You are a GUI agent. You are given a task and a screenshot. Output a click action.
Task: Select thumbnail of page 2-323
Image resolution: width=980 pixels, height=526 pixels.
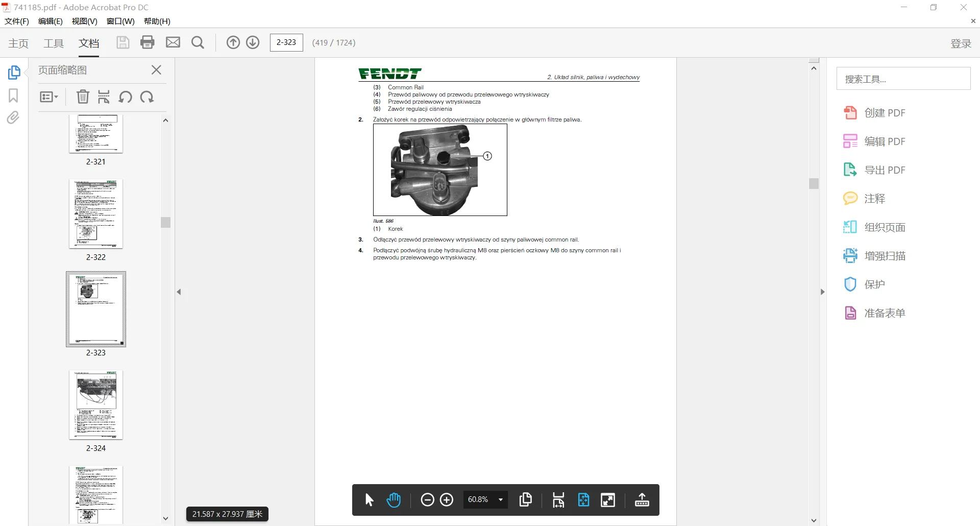pos(96,309)
